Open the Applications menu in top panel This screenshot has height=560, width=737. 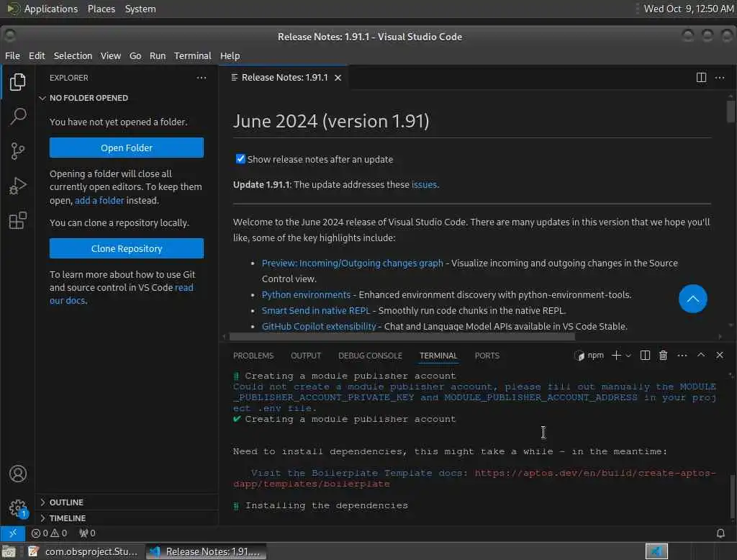[51, 9]
